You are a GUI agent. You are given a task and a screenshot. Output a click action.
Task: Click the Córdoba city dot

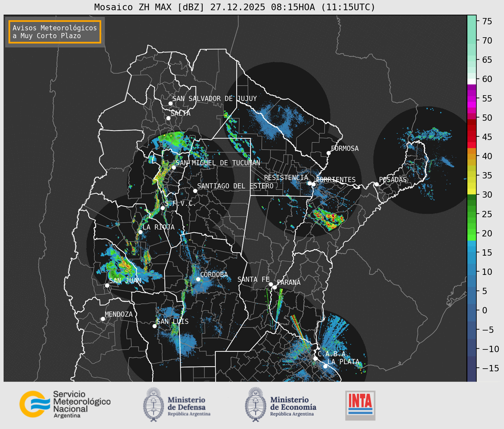[198, 279]
